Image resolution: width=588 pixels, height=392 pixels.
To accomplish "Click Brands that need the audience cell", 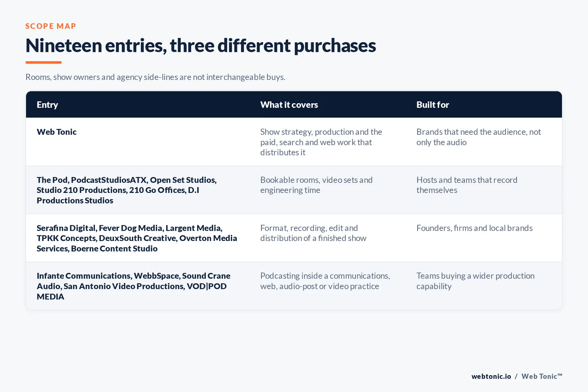I will tap(478, 137).
